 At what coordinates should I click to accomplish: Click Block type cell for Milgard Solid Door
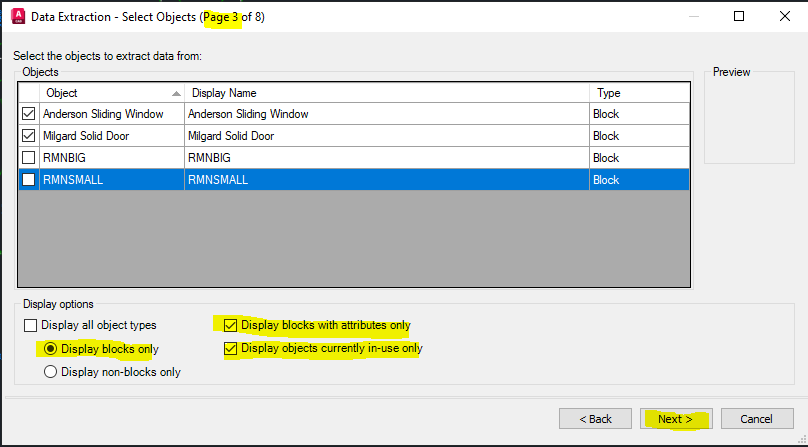click(639, 136)
